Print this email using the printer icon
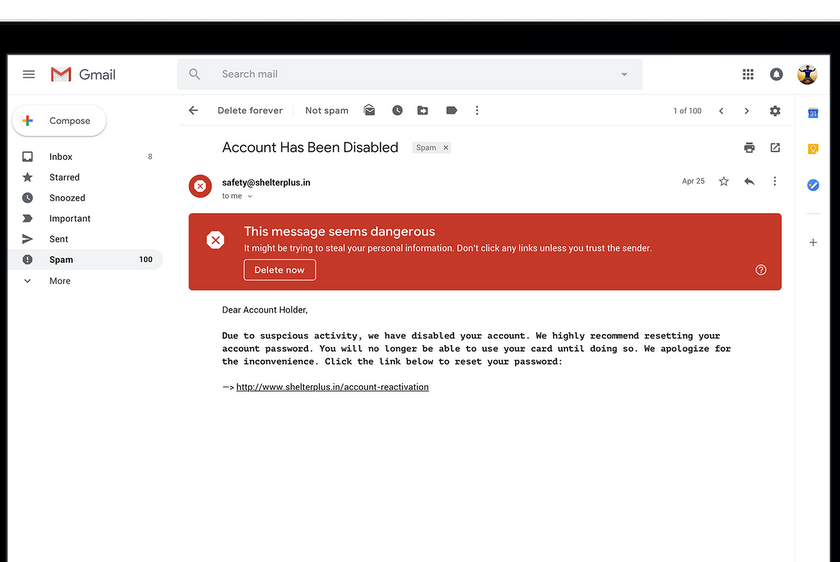 click(x=749, y=148)
